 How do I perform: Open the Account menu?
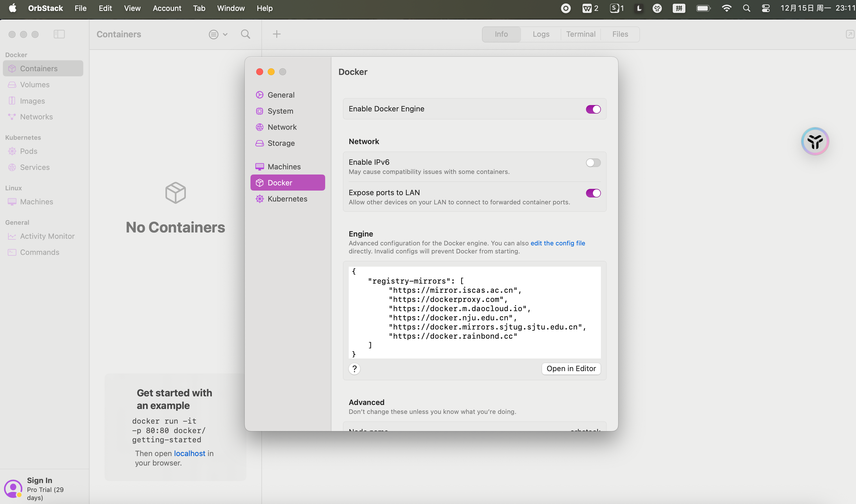[x=167, y=8]
